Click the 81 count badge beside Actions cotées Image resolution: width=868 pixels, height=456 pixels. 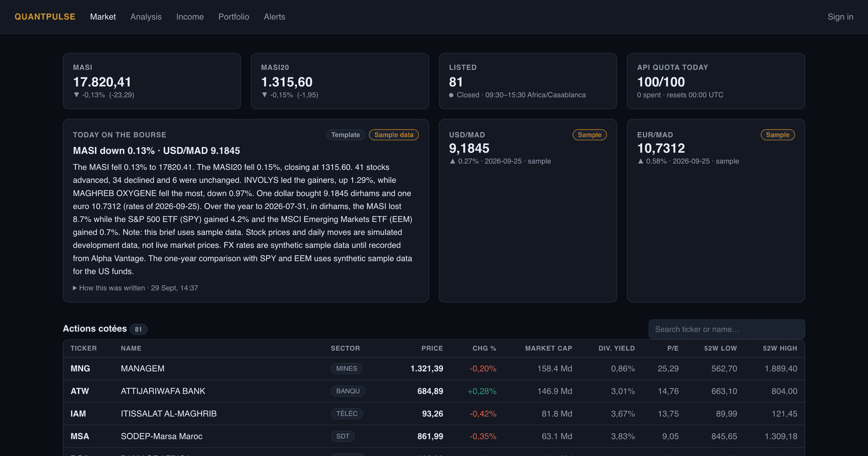click(x=138, y=329)
